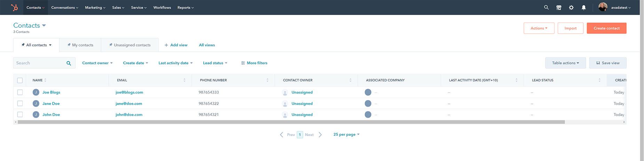Click the HubSpot sprocket logo

[14, 7]
